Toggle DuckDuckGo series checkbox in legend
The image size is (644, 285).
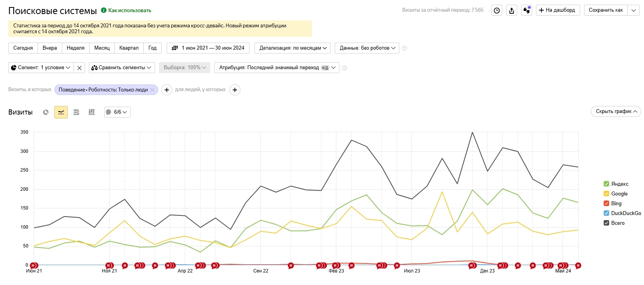pyautogui.click(x=606, y=213)
